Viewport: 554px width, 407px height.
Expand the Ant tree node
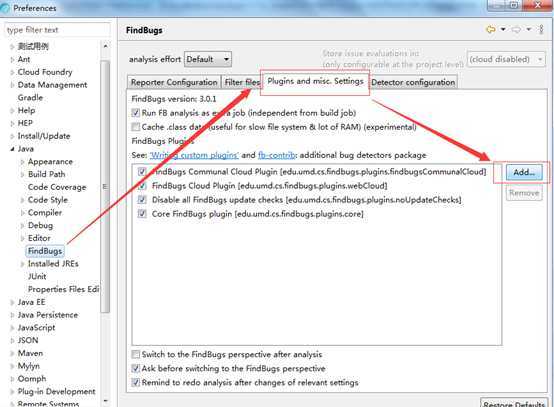[12, 60]
